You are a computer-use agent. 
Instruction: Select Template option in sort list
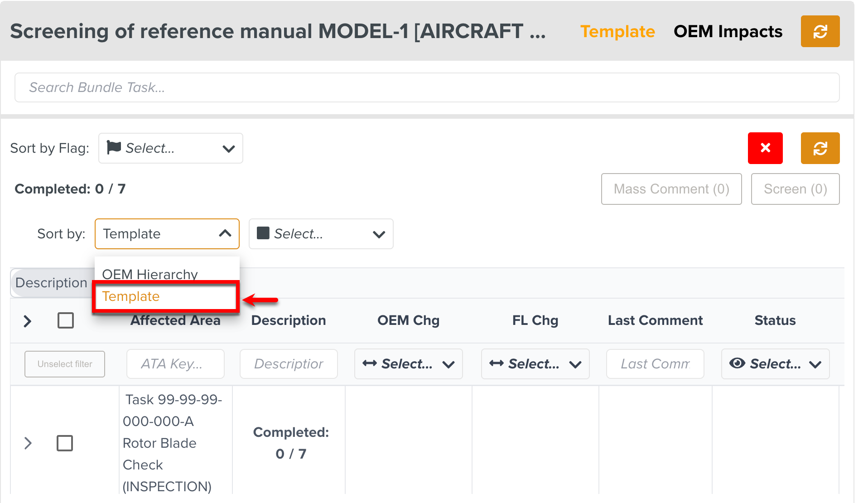131,296
